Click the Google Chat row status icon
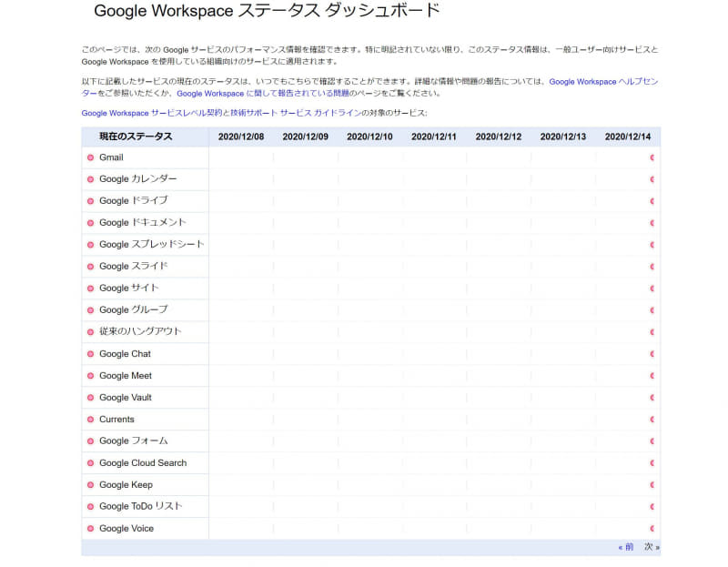The image size is (728, 567). [x=90, y=354]
